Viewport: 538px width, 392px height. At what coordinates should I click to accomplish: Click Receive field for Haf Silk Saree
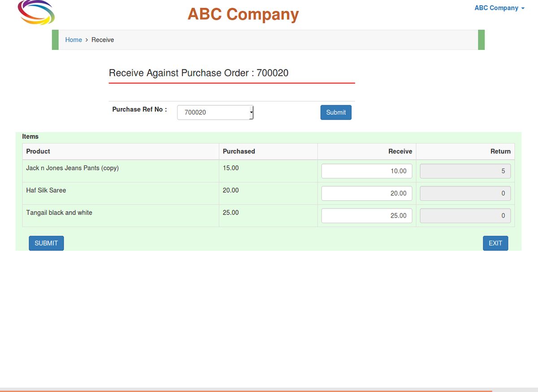366,194
